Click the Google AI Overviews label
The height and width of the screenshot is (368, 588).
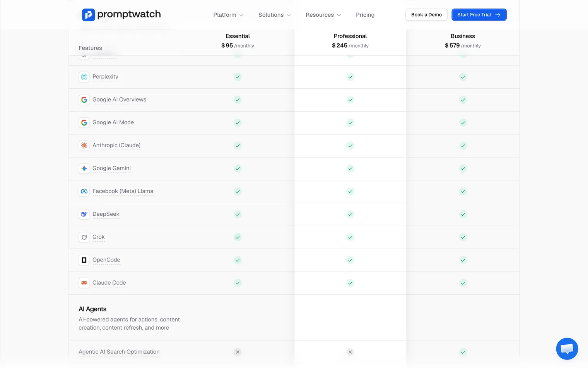(x=119, y=100)
